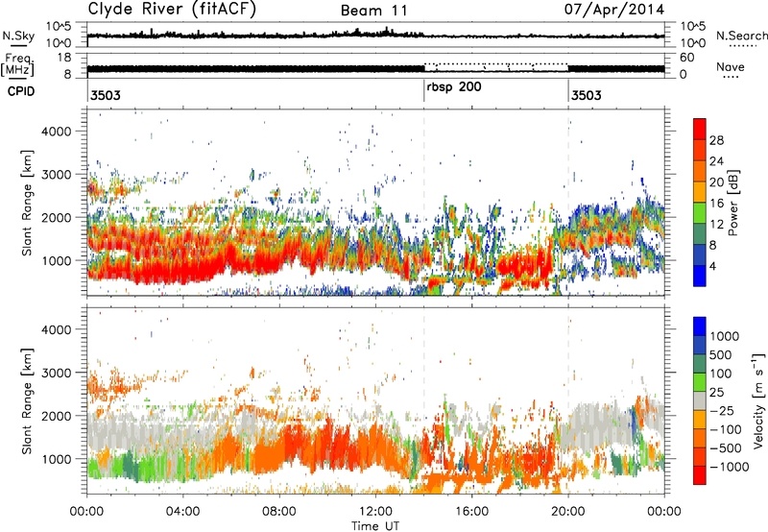Click the leftmost "00:00" time tick label
Viewport: 768px width, 532px height.
86,512
